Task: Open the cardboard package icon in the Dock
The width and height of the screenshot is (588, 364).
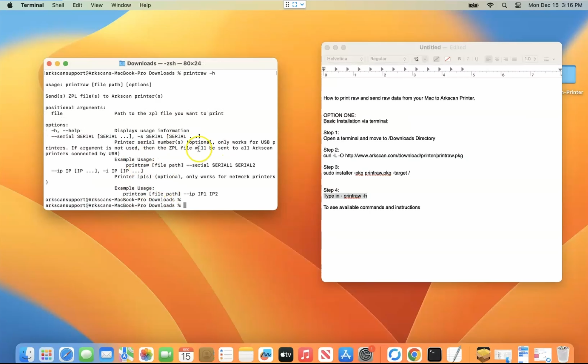Action: (483, 354)
